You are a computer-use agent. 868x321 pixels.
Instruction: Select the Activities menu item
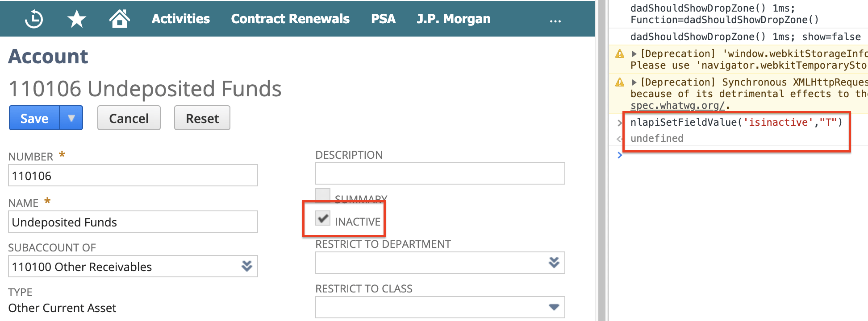pyautogui.click(x=180, y=18)
